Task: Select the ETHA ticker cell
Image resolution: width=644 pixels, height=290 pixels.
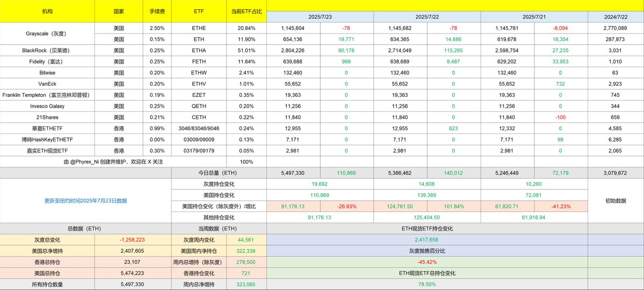Action: pyautogui.click(x=199, y=50)
